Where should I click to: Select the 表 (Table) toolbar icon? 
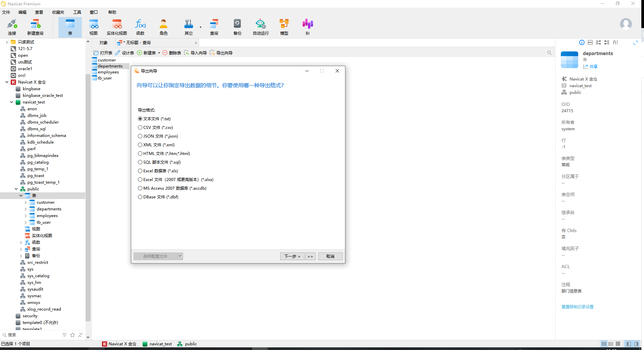click(x=70, y=27)
